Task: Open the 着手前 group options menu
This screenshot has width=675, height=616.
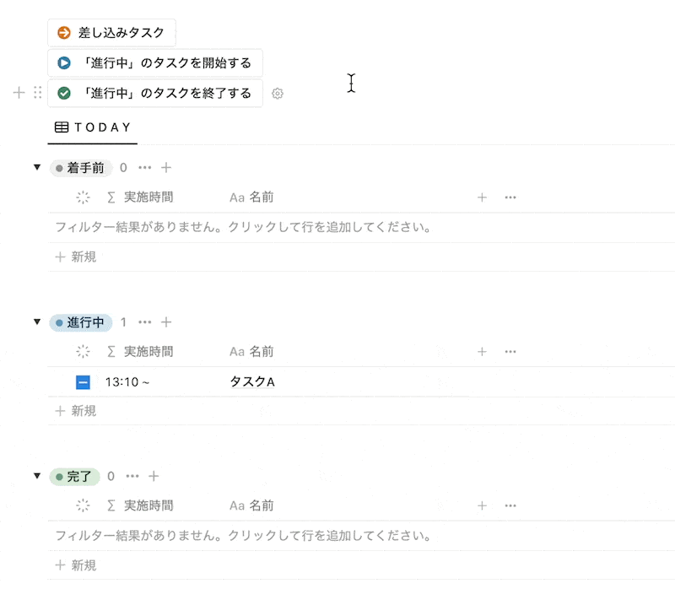Action: [144, 167]
